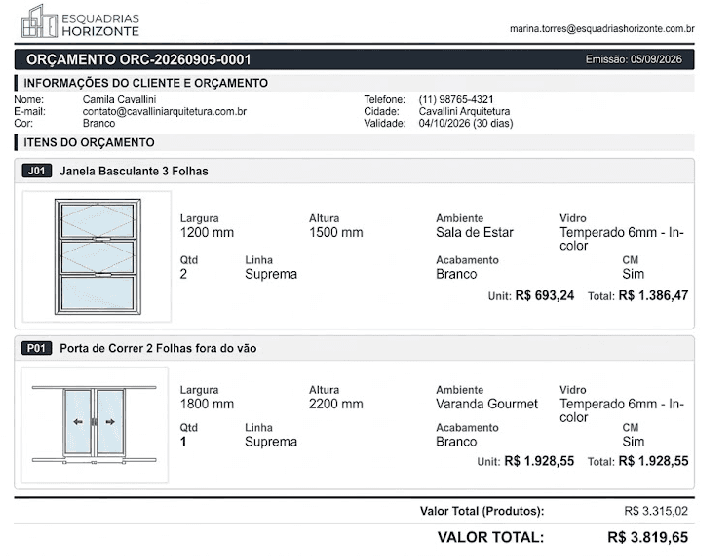The height and width of the screenshot is (556, 709).
Task: Click the Porta de Correr 2 Folhas title
Action: 158,348
